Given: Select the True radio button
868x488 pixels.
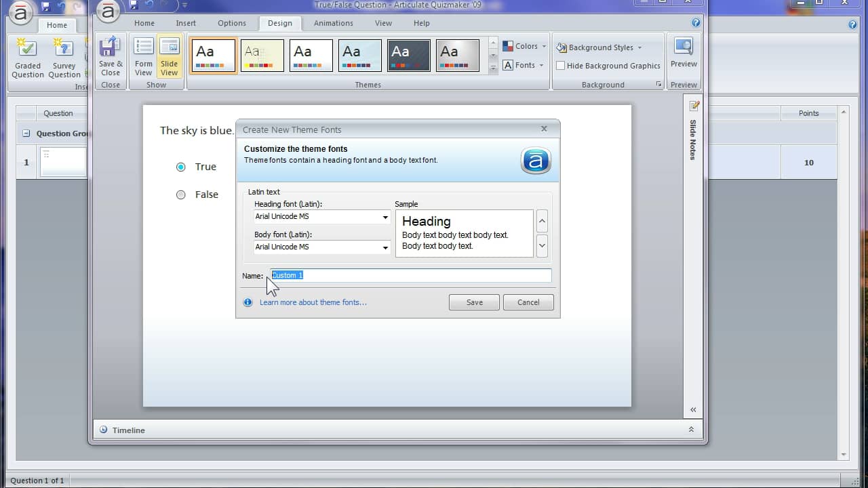Looking at the screenshot, I should (181, 167).
